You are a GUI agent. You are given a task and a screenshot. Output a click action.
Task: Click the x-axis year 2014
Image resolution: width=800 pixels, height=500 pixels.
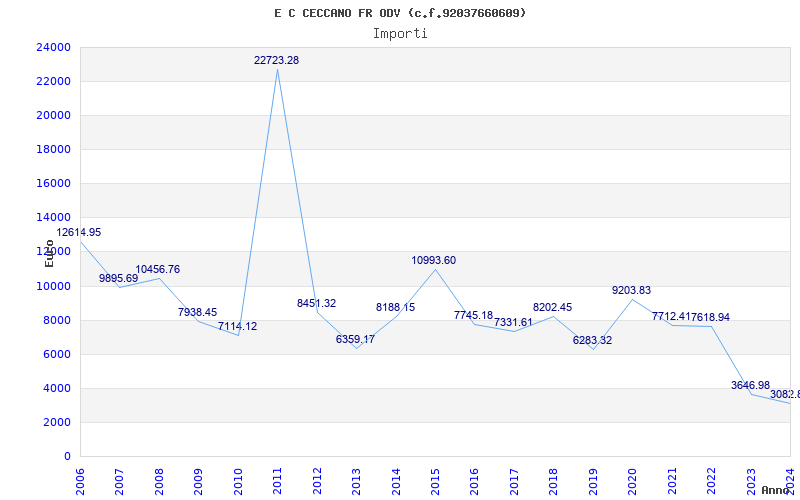pos(395,481)
